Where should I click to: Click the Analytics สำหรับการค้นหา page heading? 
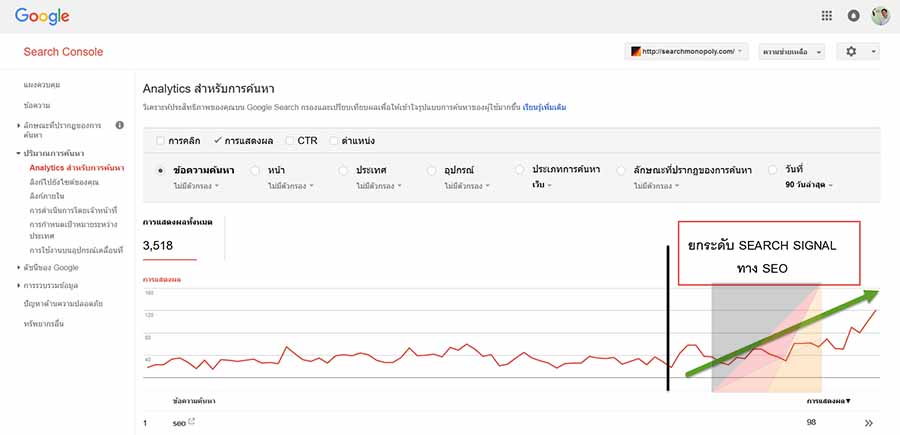tap(209, 89)
